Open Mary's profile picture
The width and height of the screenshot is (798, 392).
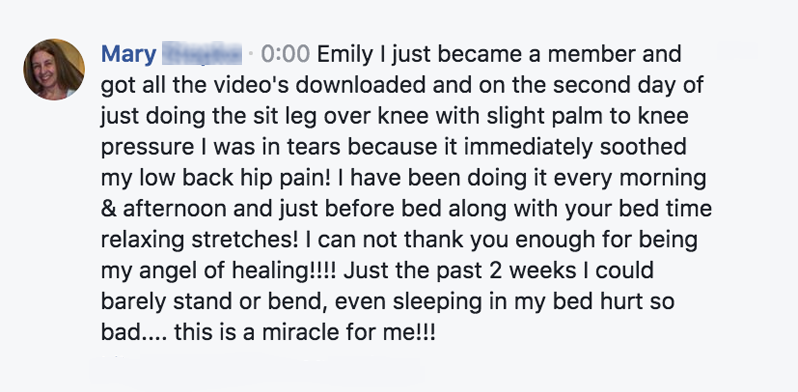[54, 69]
